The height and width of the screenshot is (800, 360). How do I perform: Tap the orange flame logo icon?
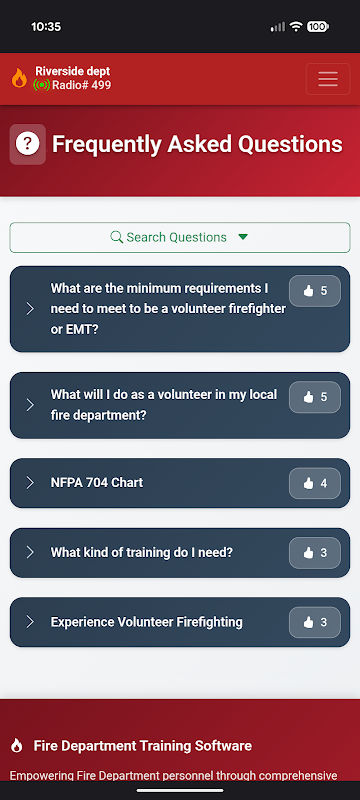tap(19, 78)
